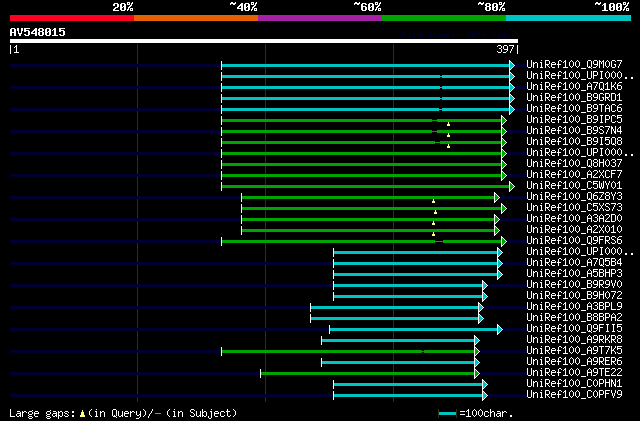
Task: Select the green alignment bar for A9T7K5
Action: 350,352
